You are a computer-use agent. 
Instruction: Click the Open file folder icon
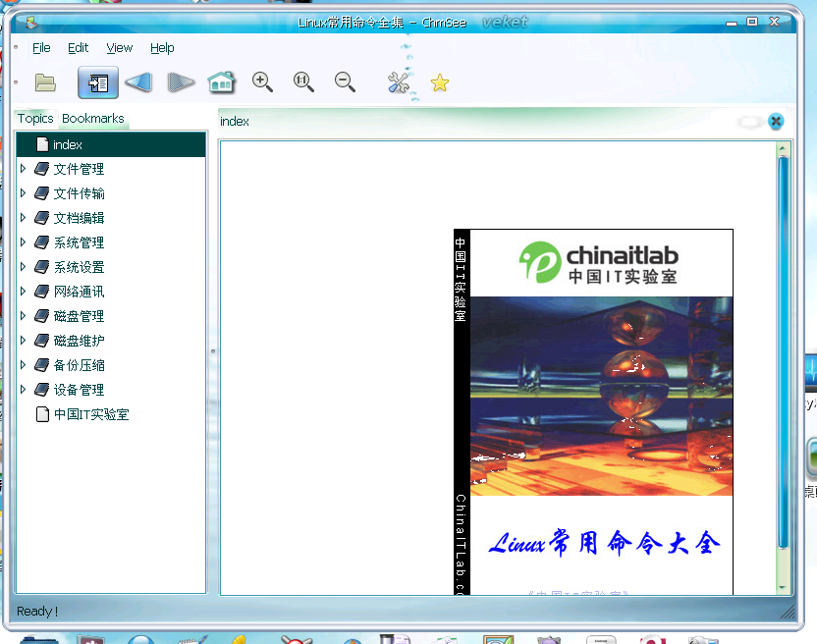[x=45, y=82]
